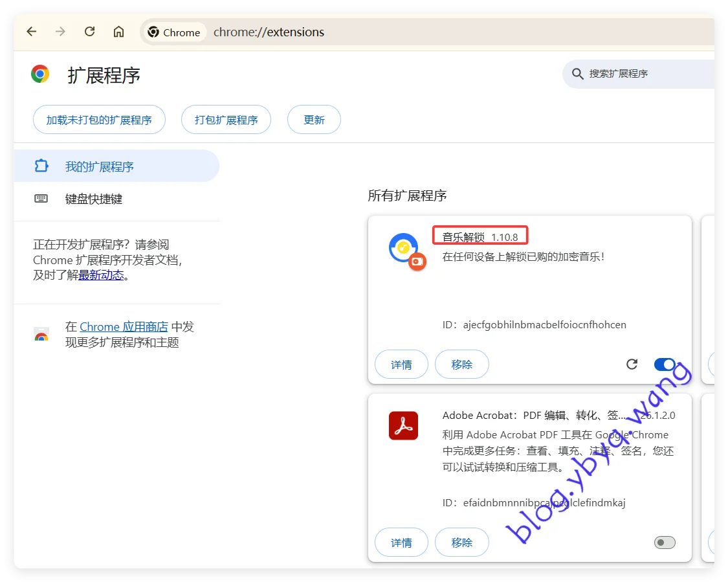Open the Chrome 应用商店 link
This screenshot has width=728, height=582.
124,327
